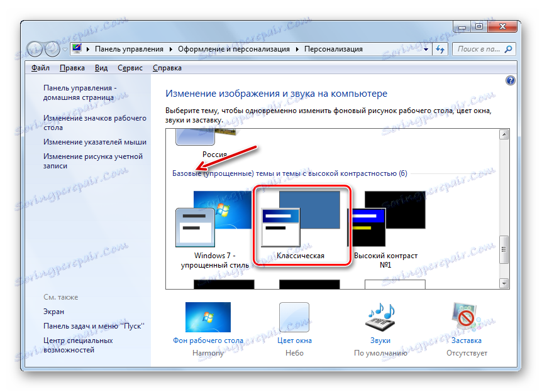Open the Файл menu
Viewport: 542px width, 392px height.
40,68
